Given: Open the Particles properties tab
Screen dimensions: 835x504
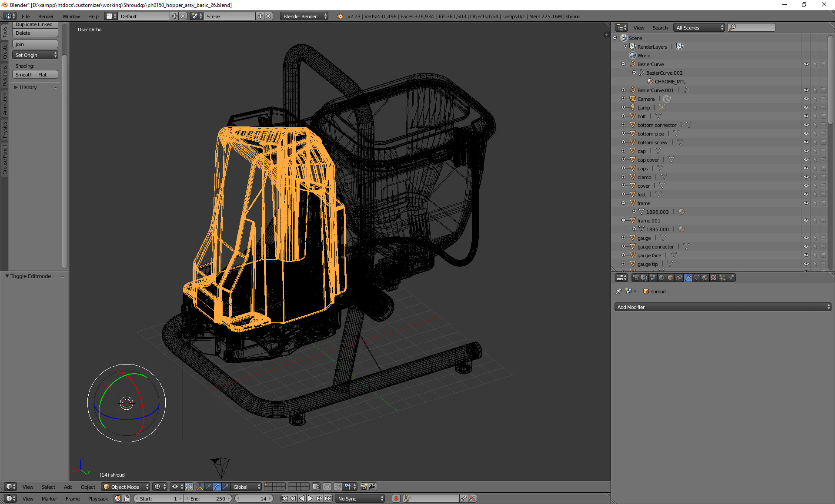Looking at the screenshot, I should 722,278.
